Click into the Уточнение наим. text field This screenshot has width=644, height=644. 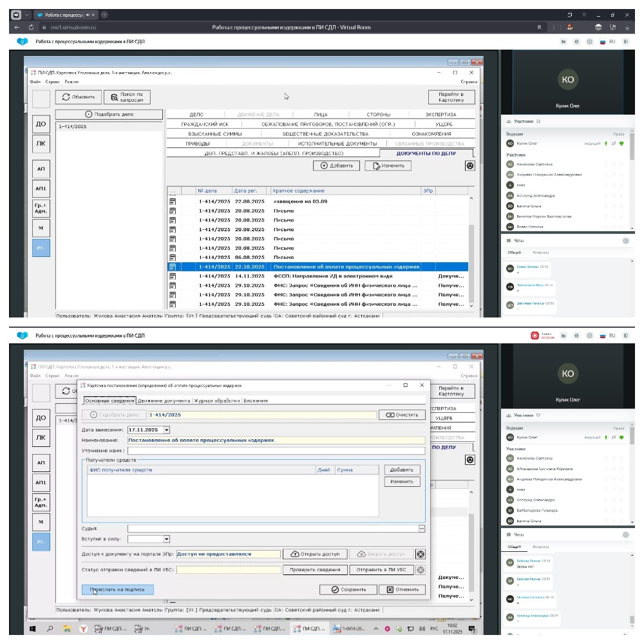[276, 451]
